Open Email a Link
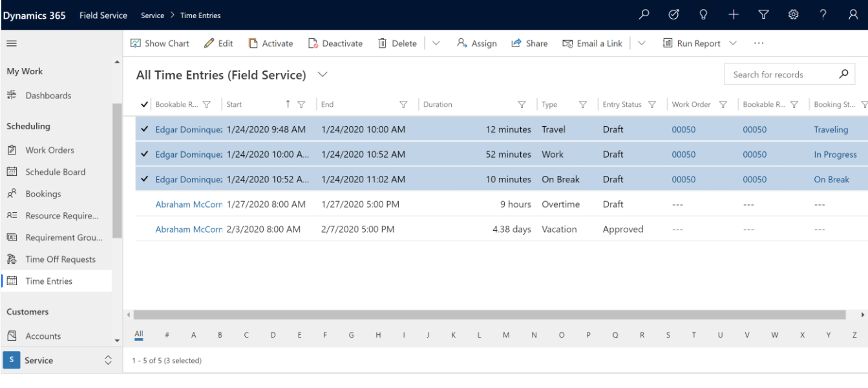 click(x=592, y=43)
